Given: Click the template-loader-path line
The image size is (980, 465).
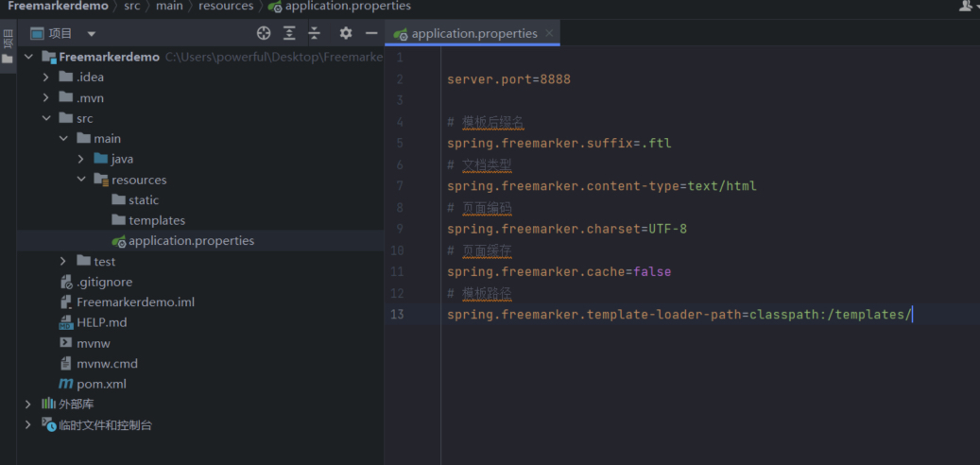Looking at the screenshot, I should (x=680, y=315).
